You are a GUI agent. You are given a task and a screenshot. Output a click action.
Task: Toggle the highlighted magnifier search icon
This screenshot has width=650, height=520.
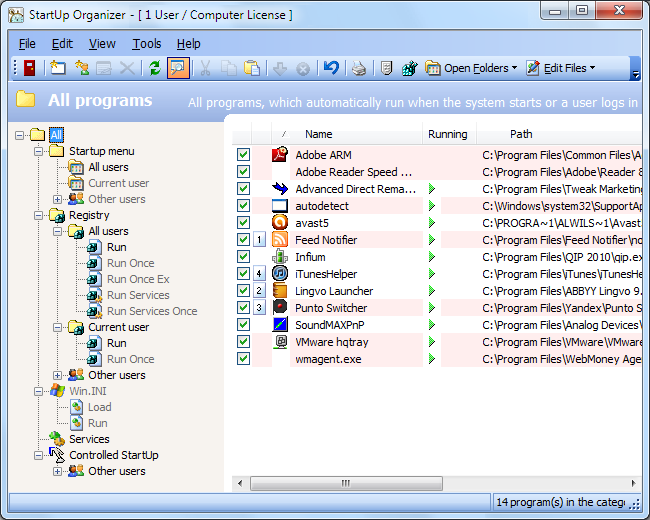point(178,68)
